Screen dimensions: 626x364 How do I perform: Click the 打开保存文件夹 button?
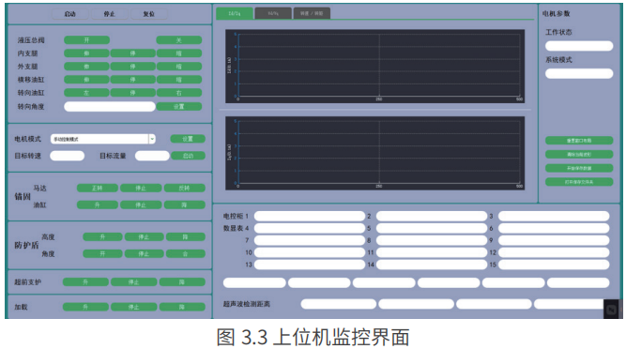click(x=579, y=182)
